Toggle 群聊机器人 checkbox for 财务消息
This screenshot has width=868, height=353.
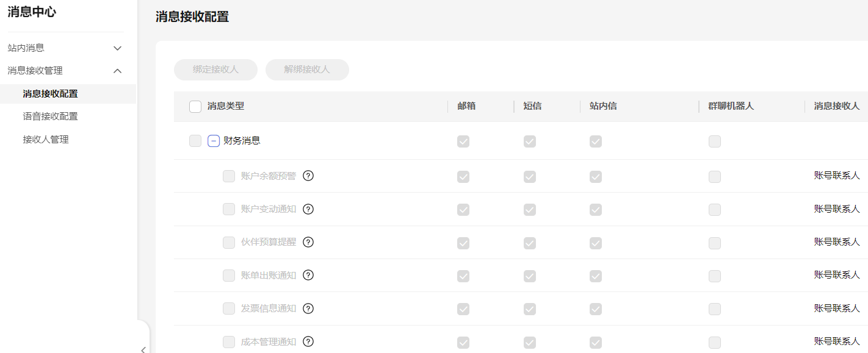(x=715, y=141)
